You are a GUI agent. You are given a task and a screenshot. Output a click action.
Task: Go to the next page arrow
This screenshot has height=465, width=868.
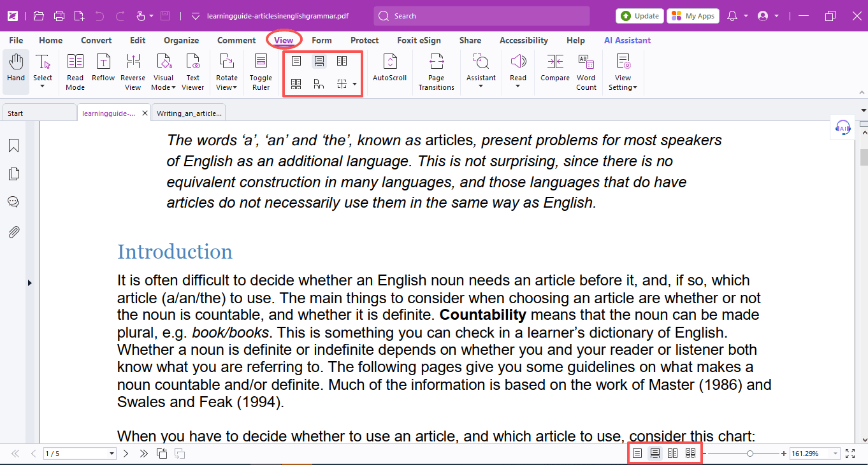126,454
